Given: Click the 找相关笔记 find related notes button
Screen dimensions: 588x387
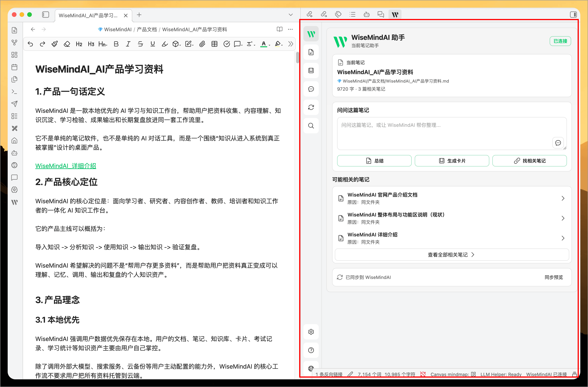Looking at the screenshot, I should (529, 161).
